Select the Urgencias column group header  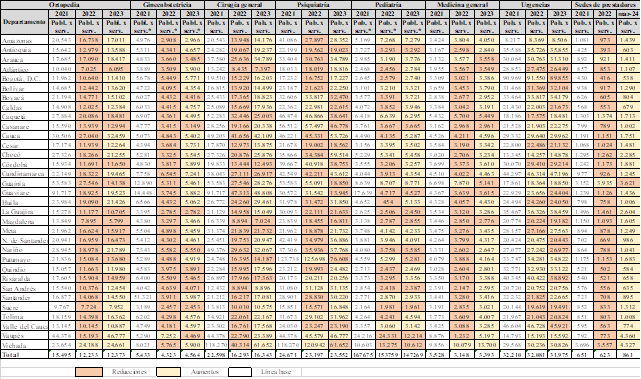pos(536,5)
